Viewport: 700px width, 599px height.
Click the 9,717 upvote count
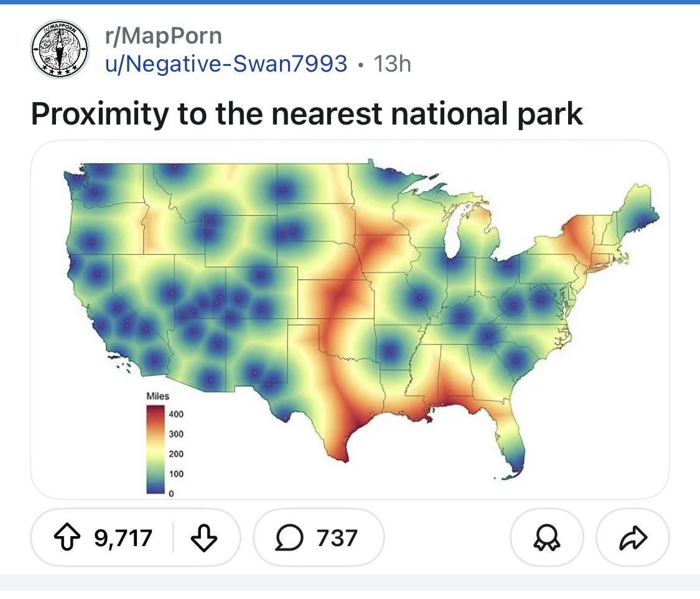pos(123,537)
